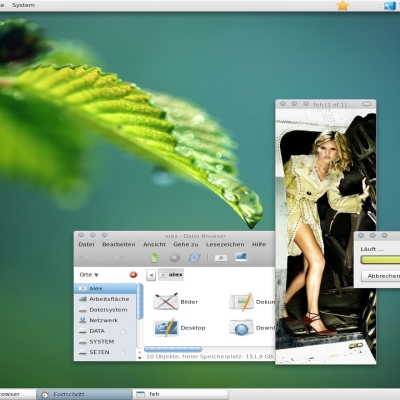The image size is (400, 400).
Task: Open the Ansicht menu
Action: pos(154,244)
